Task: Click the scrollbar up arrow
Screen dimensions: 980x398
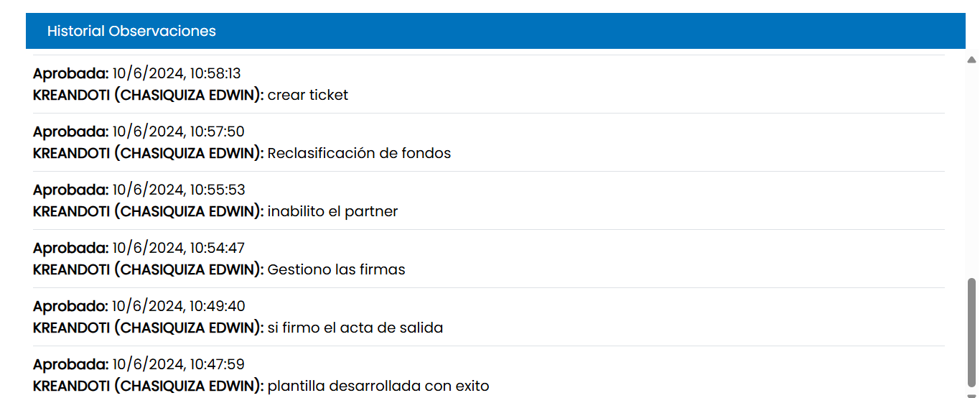Action: click(971, 60)
